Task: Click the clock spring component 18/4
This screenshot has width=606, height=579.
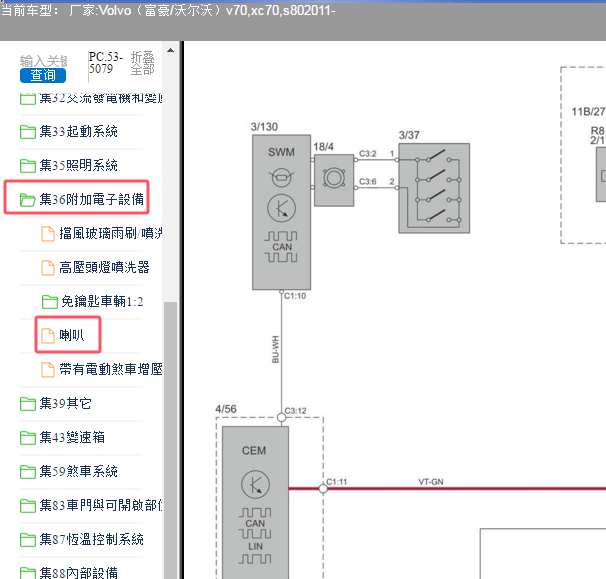Action: click(x=334, y=180)
